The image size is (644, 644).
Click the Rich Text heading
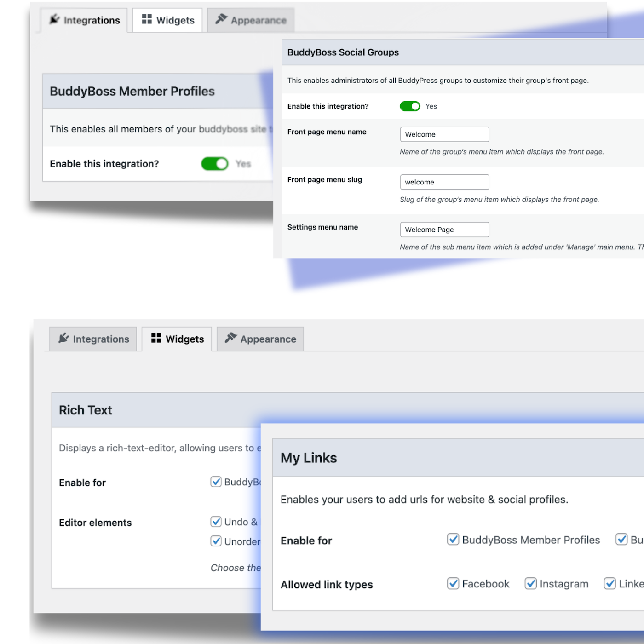(x=86, y=410)
